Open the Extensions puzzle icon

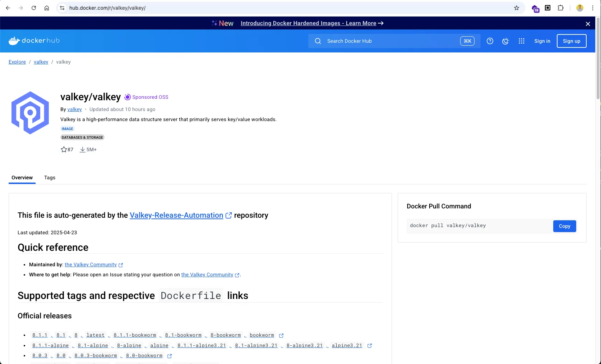[x=561, y=8]
